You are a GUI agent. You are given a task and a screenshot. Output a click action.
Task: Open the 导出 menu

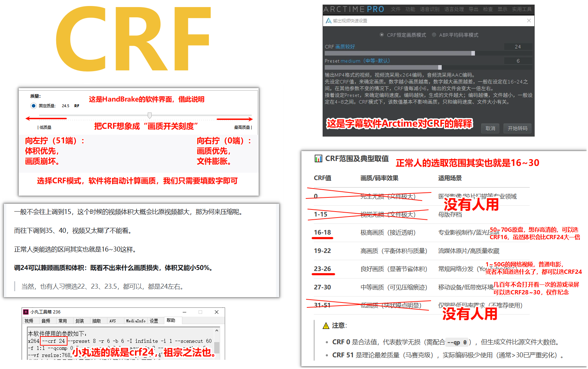(x=474, y=9)
